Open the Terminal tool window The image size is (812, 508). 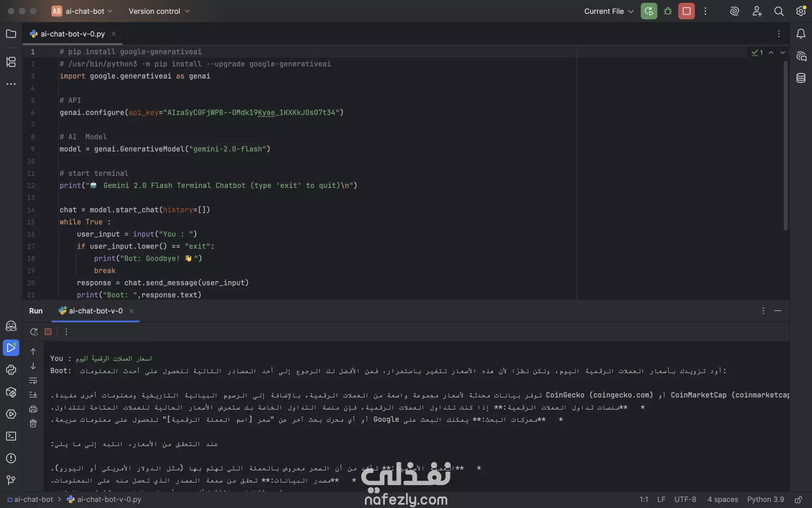[11, 436]
